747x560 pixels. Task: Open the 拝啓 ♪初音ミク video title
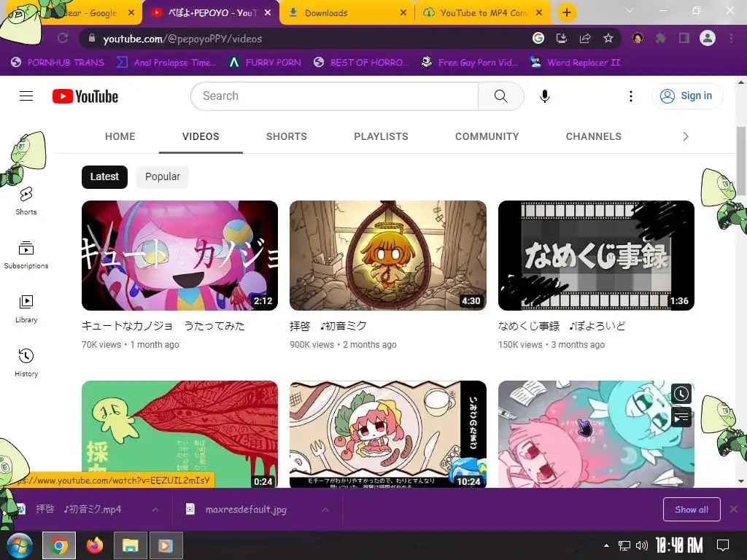pyautogui.click(x=328, y=326)
